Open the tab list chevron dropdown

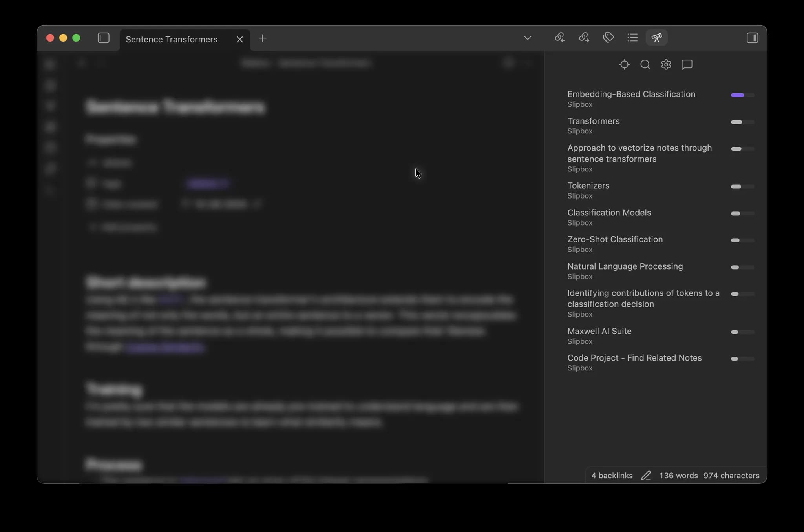[x=528, y=38]
